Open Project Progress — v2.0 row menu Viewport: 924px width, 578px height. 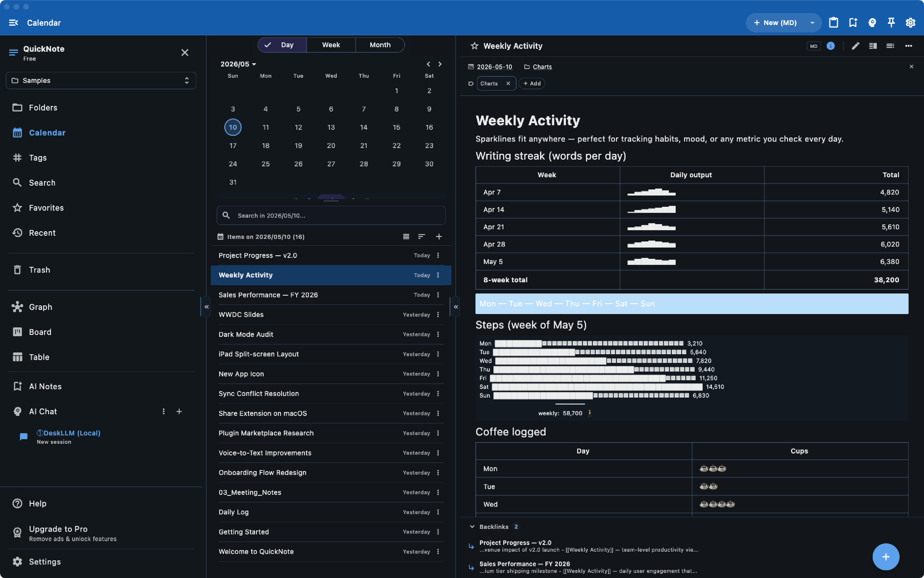[x=438, y=255]
